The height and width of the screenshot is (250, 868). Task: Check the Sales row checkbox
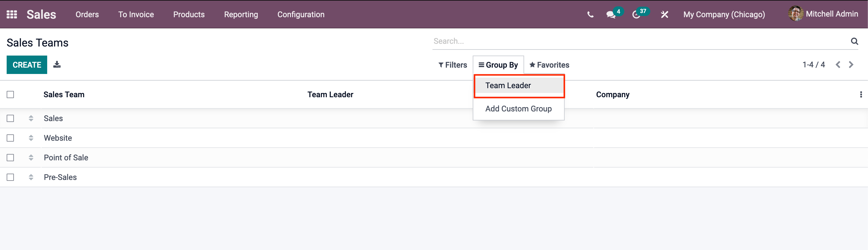(x=11, y=118)
